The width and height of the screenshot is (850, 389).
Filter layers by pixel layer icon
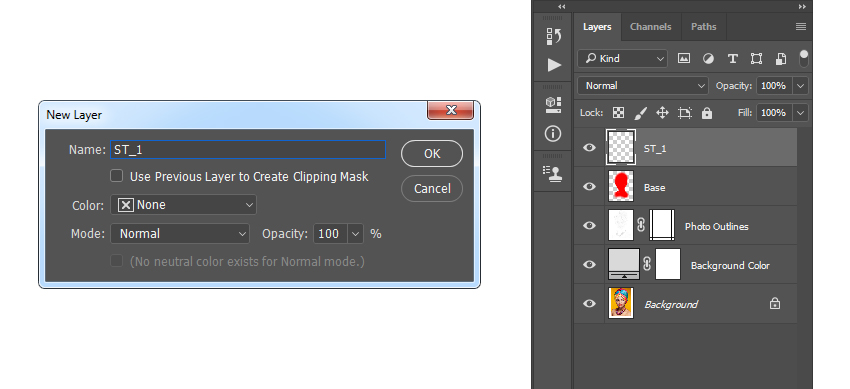[x=684, y=59]
